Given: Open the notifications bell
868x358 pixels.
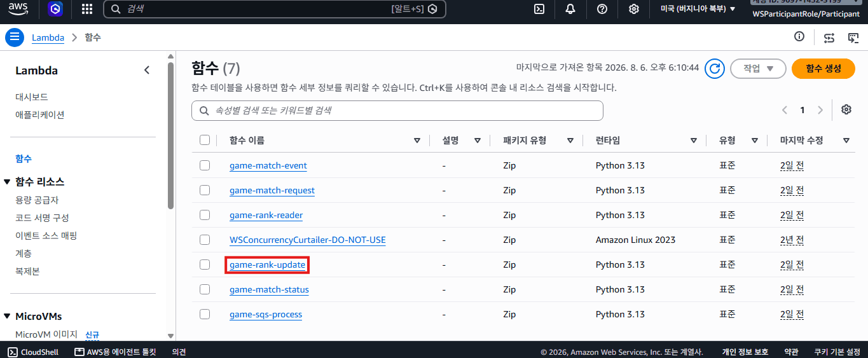Looking at the screenshot, I should click(x=570, y=9).
